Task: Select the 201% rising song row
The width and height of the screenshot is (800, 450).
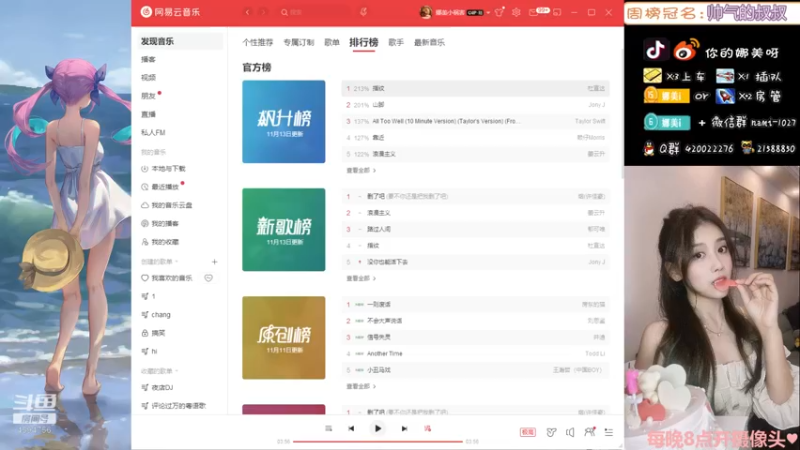Action: point(476,105)
